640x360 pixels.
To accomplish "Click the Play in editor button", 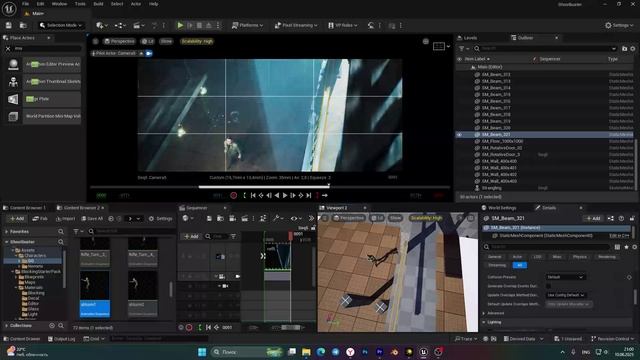I will point(180,25).
